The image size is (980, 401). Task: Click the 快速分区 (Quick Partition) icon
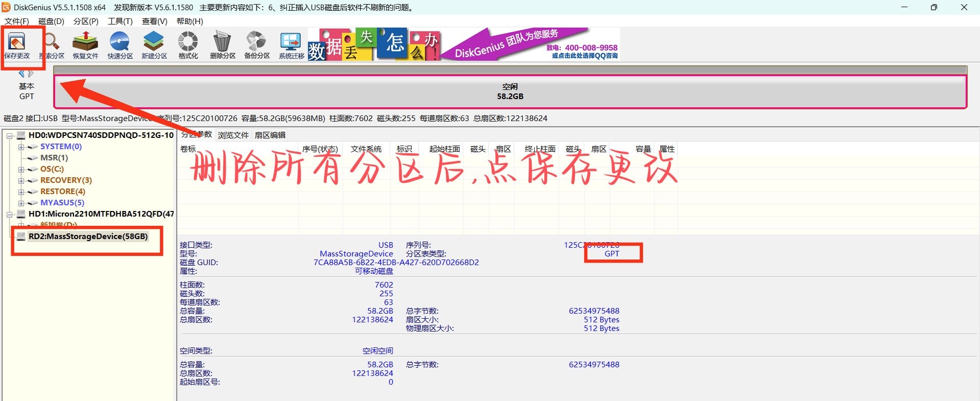coord(120,45)
